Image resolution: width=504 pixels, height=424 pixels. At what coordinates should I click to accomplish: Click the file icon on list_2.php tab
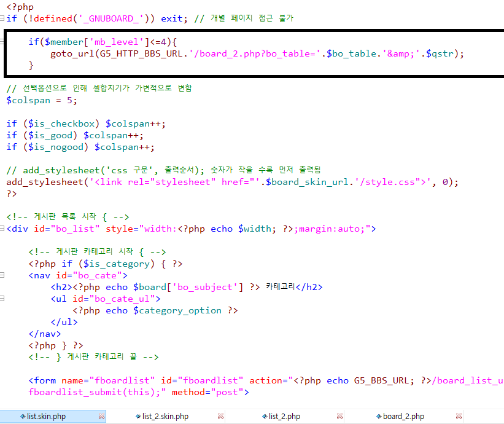point(264,417)
